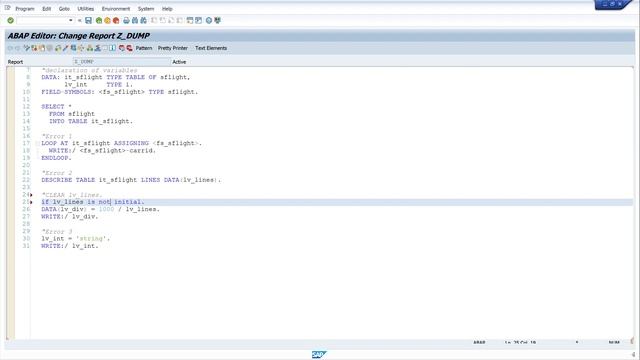
Task: Click the green Back icon
Action: tap(99, 20)
